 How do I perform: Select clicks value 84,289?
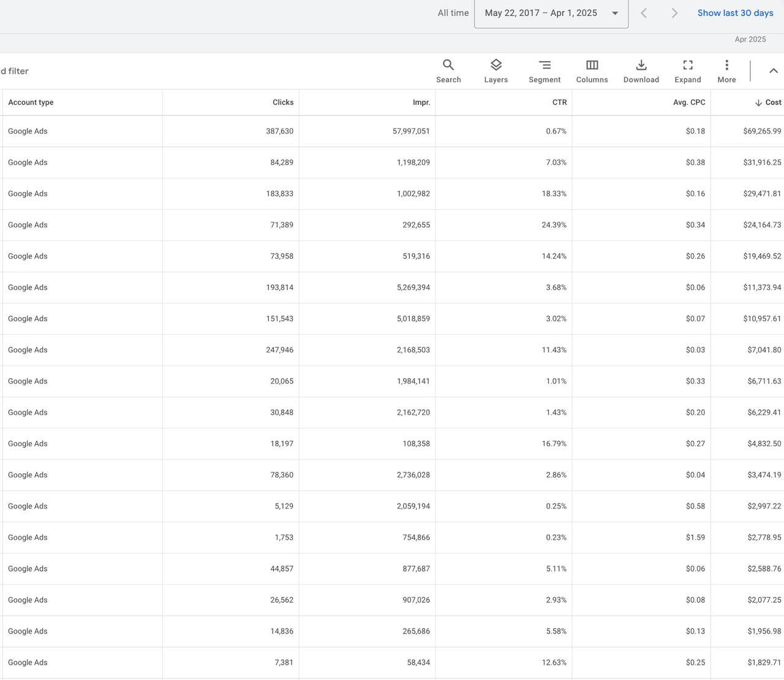point(282,162)
